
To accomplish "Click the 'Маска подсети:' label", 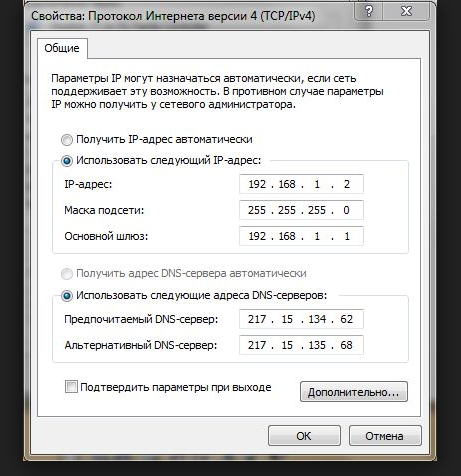I will (104, 210).
